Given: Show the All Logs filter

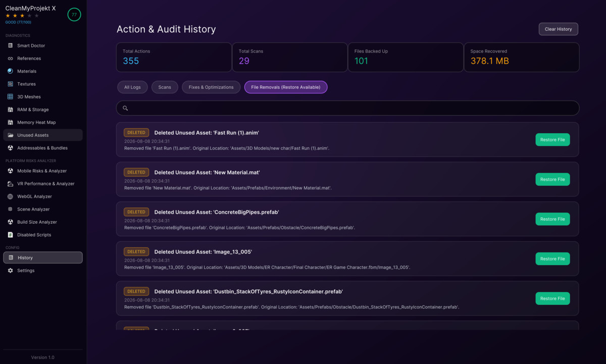Looking at the screenshot, I should [x=132, y=87].
